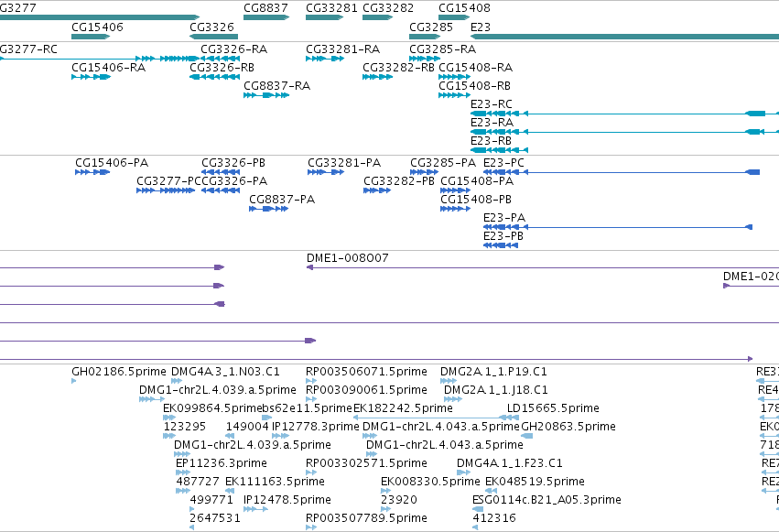779x532 pixels.
Task: Click the CG8837 gene label
Action: point(265,8)
